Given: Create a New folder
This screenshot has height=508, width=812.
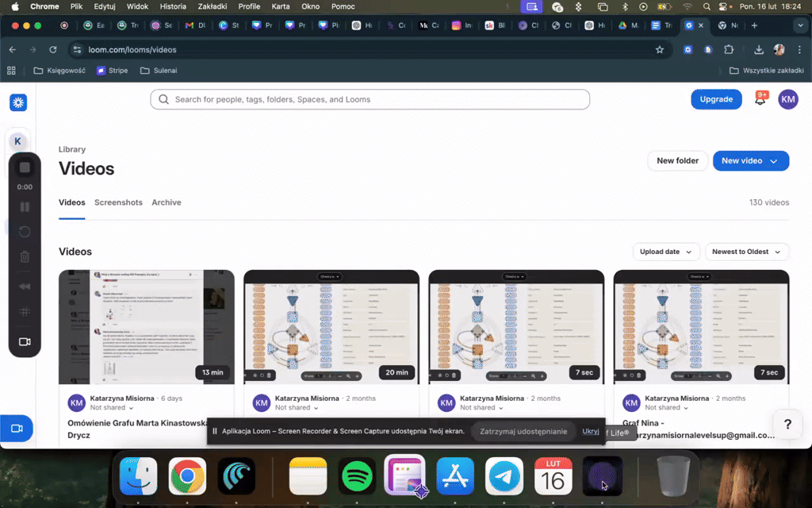Looking at the screenshot, I should click(677, 160).
